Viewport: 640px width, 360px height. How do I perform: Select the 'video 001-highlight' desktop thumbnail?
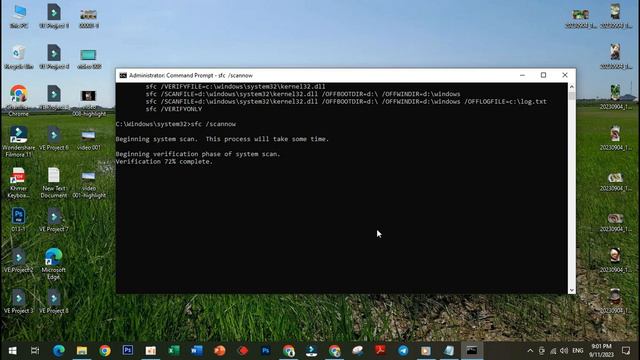pyautogui.click(x=89, y=184)
